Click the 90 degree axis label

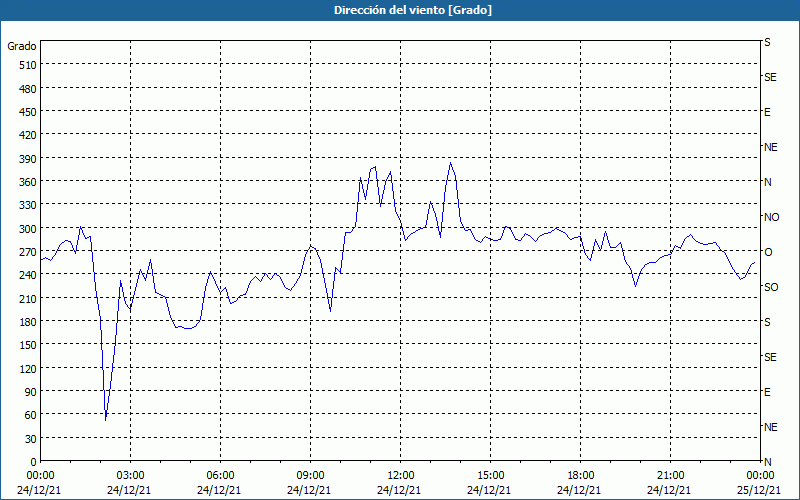coord(31,392)
